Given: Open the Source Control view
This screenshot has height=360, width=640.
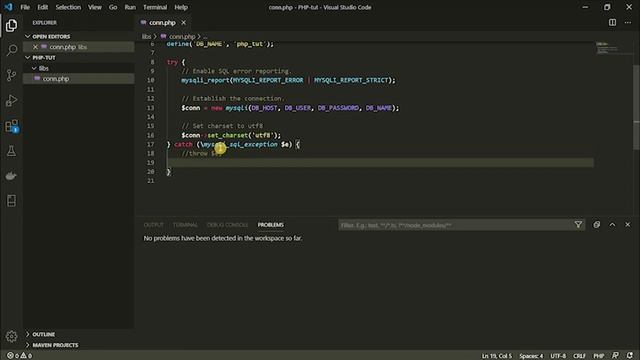Looking at the screenshot, I should (11, 75).
